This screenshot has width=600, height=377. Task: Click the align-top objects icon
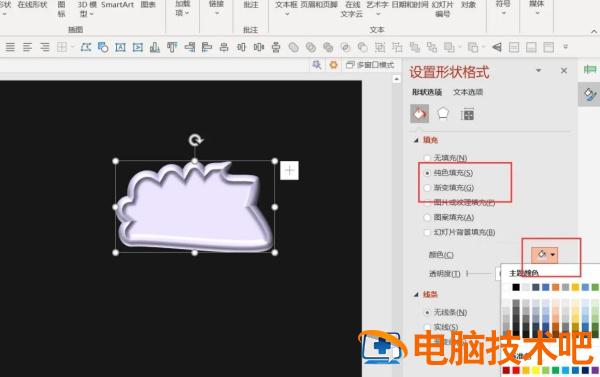point(172,47)
